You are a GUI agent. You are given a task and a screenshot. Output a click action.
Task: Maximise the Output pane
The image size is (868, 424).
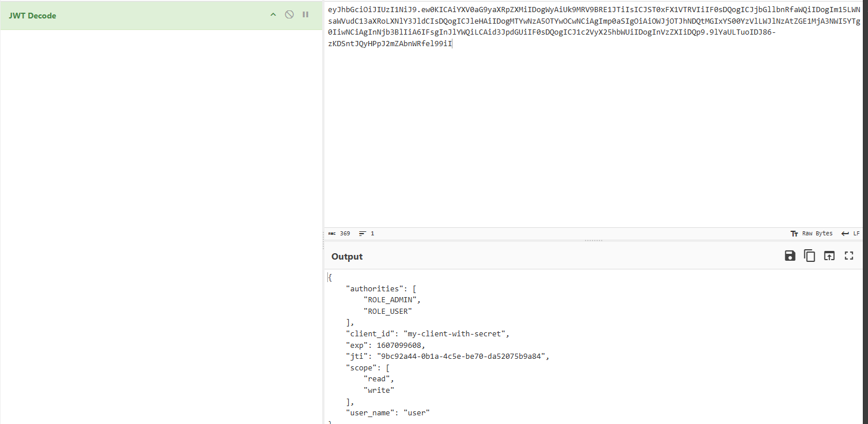coord(848,256)
